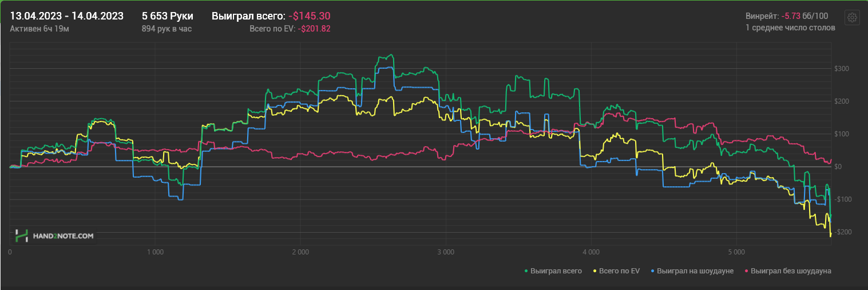The image size is (868, 290).
Task: Click '1 среднее число столов' text
Action: click(x=790, y=28)
